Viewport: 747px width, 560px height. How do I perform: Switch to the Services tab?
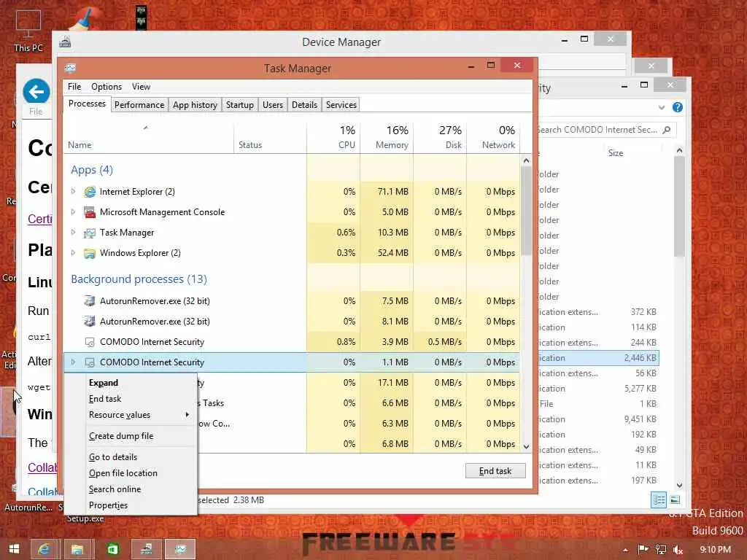341,105
